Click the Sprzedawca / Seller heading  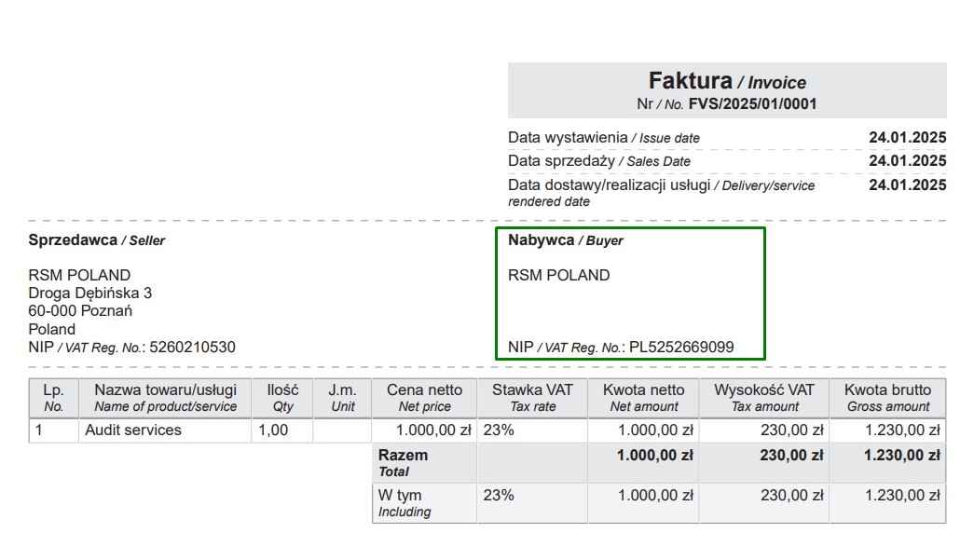pyautogui.click(x=96, y=240)
